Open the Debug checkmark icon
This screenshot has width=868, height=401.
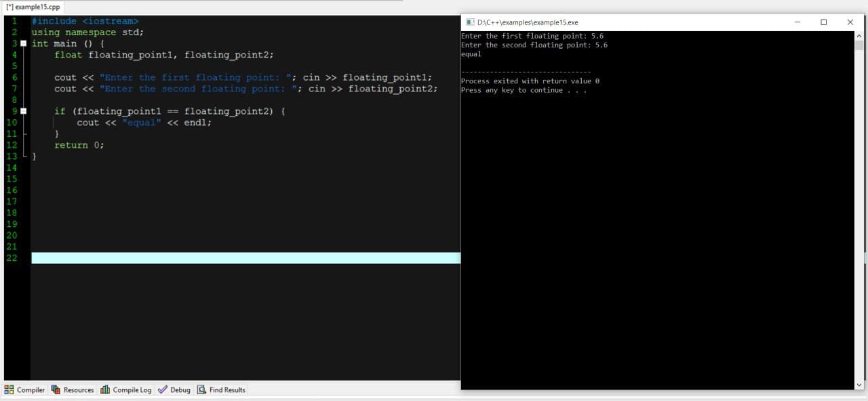point(163,389)
